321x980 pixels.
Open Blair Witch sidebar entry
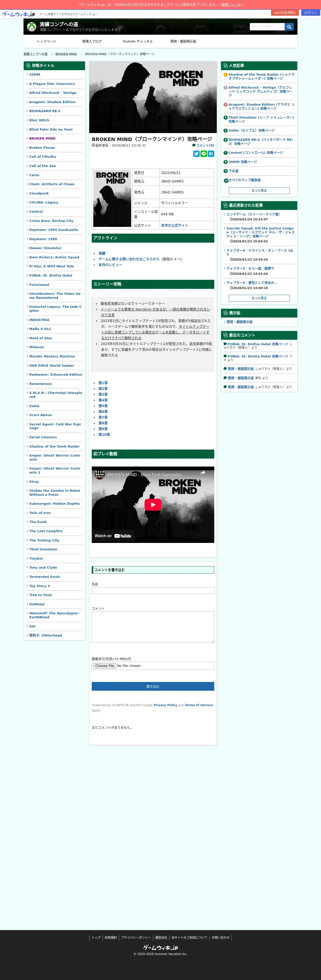click(39, 120)
